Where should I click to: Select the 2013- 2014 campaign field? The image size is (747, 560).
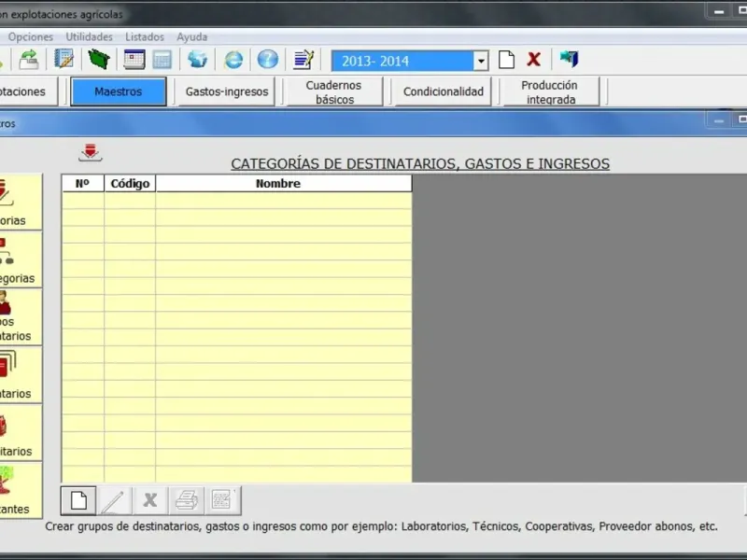tap(402, 61)
